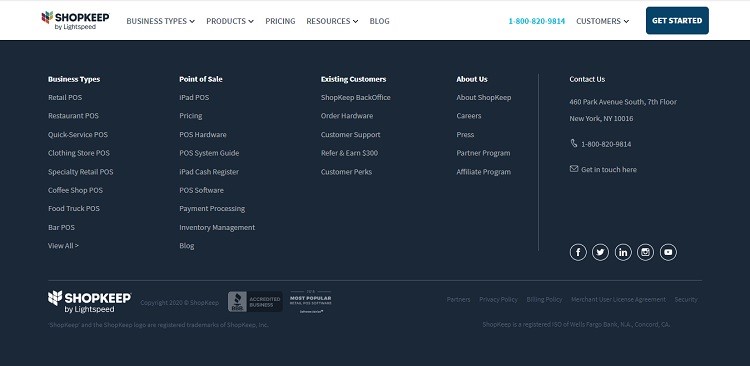Open Payment Processing link
The width and height of the screenshot is (750, 366).
click(x=212, y=209)
